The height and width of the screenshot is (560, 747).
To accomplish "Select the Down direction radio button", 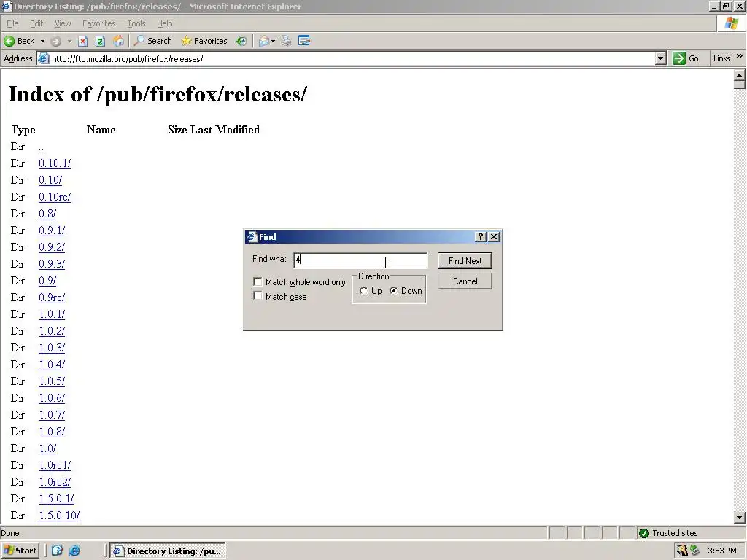I will [394, 291].
